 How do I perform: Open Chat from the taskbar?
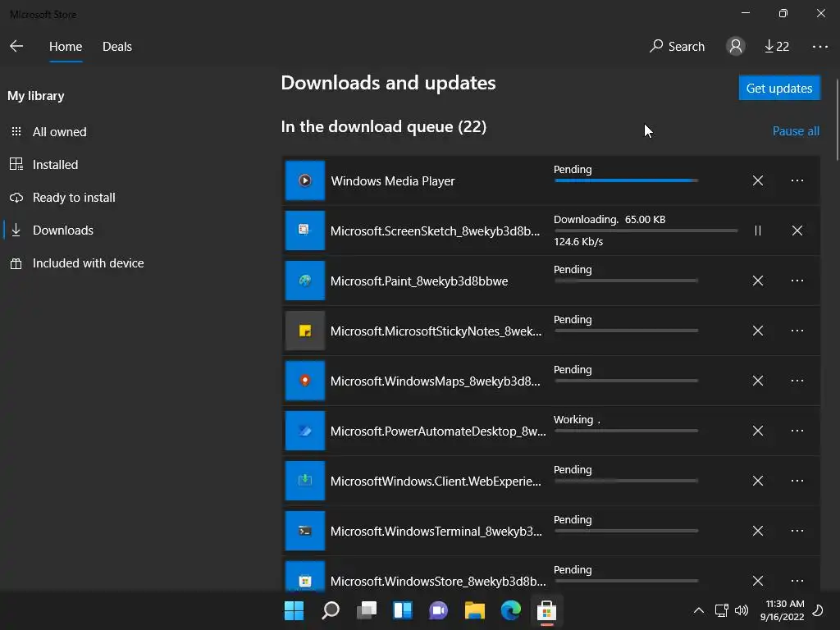[x=438, y=610]
